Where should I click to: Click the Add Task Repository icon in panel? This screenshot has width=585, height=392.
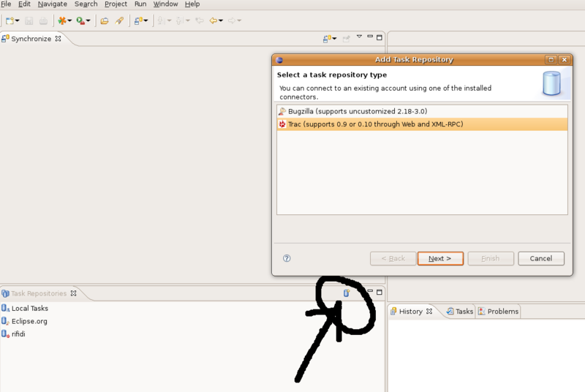347,293
